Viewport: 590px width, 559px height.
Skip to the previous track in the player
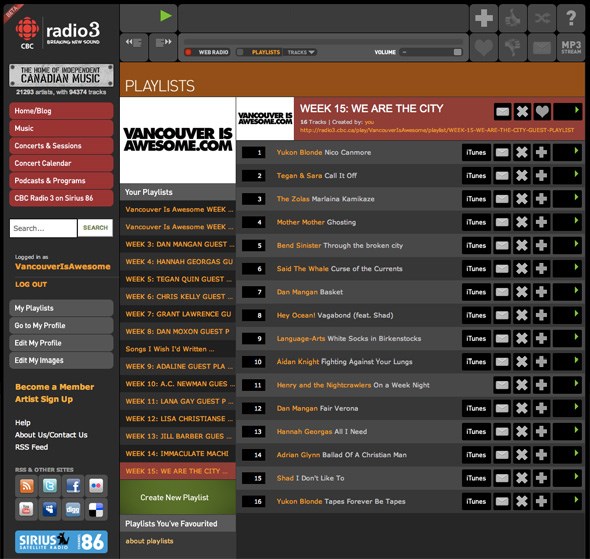[x=134, y=43]
